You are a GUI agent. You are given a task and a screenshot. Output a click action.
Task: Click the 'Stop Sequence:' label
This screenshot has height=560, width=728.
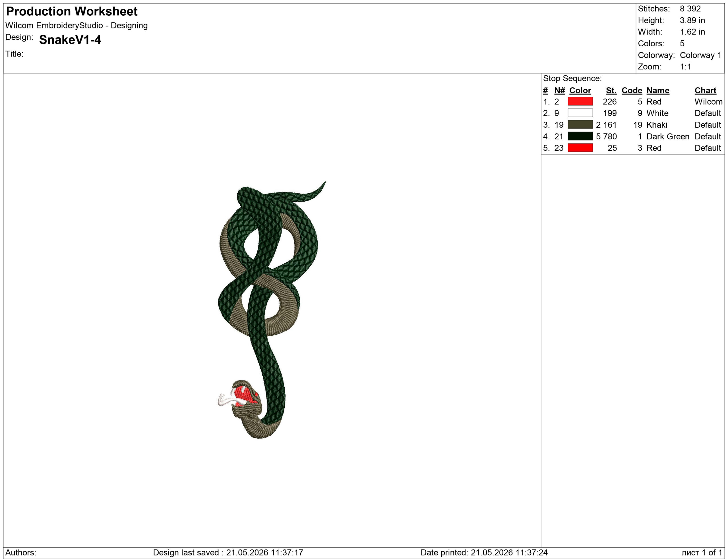572,78
